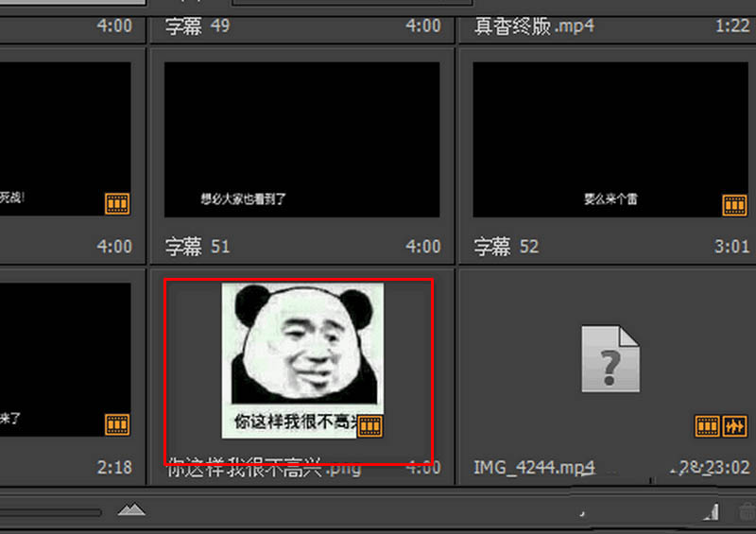The height and width of the screenshot is (534, 756).
Task: Click the 你这样我很不高兴.png file name
Action: (264, 468)
